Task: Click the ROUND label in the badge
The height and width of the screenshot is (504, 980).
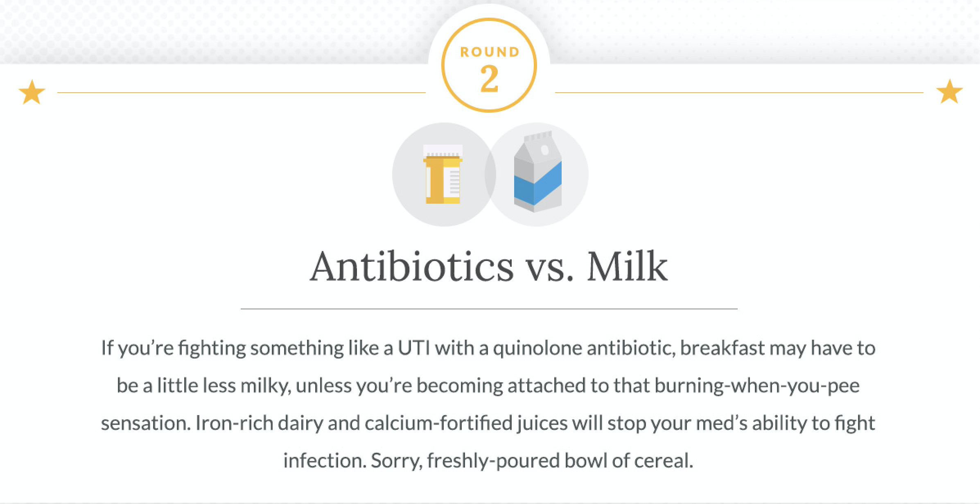Action: (490, 52)
